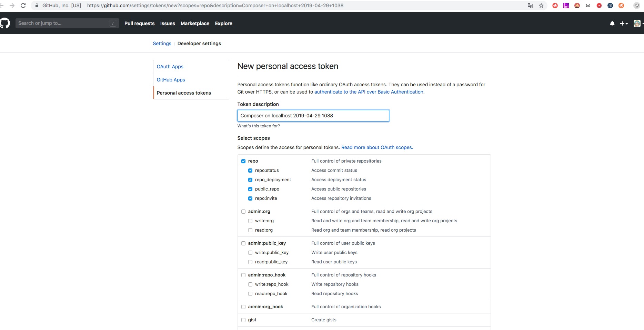This screenshot has width=644, height=330.
Task: Click the browser reload icon
Action: (x=23, y=6)
